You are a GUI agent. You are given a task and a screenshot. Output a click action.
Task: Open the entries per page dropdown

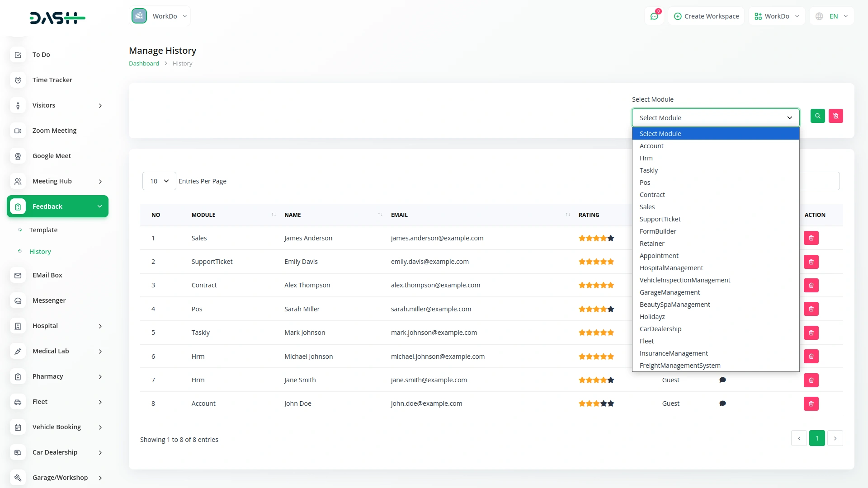pos(159,181)
